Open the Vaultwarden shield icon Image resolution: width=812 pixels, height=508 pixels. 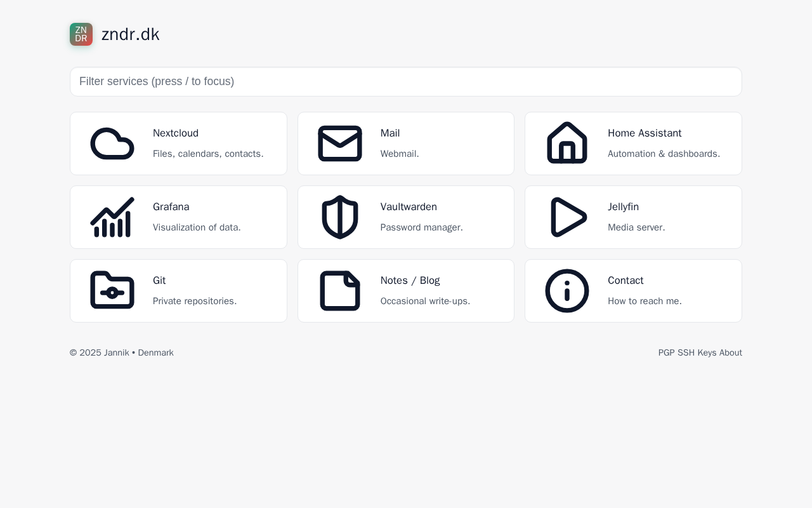tap(340, 217)
